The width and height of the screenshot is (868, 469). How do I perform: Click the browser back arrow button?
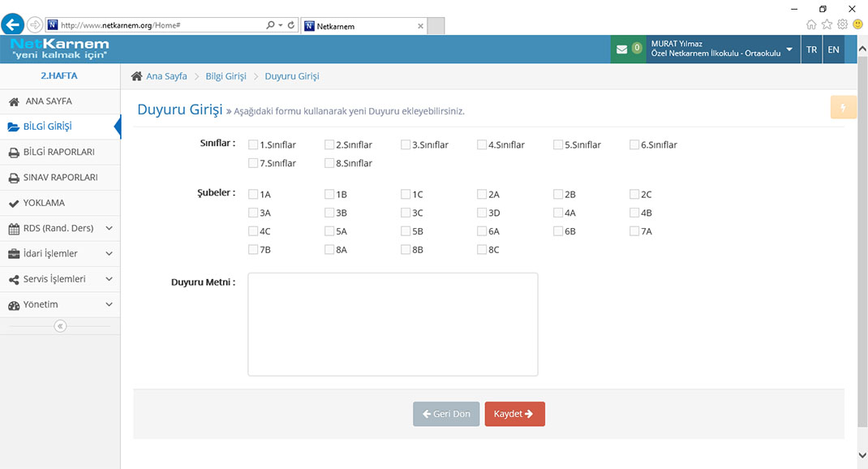point(13,25)
